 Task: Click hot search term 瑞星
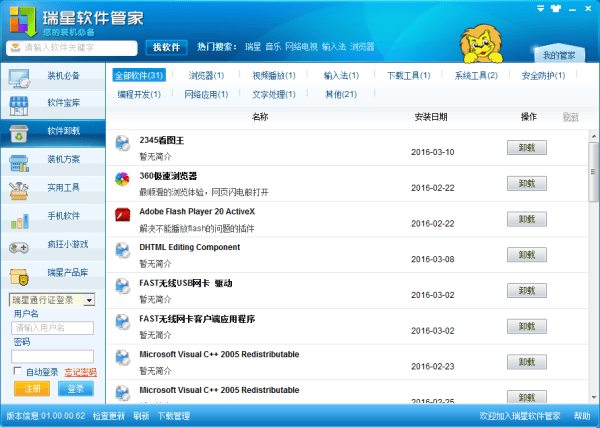[253, 47]
